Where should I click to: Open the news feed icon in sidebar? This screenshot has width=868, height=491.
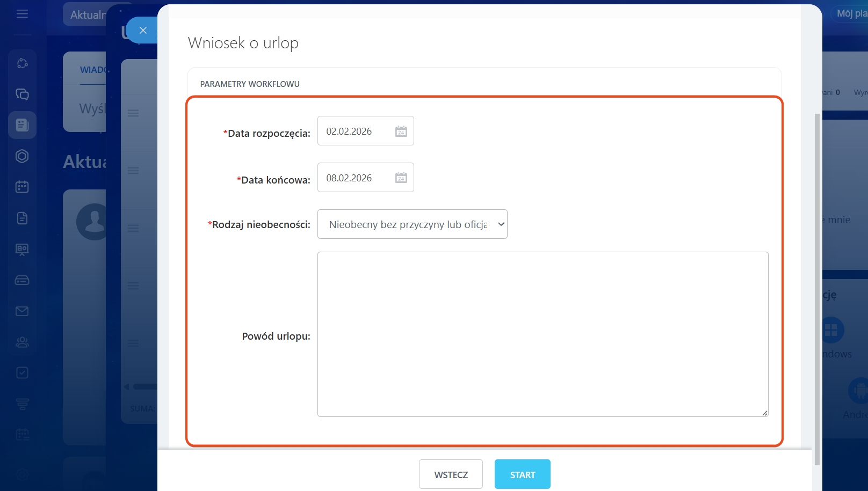coord(22,125)
